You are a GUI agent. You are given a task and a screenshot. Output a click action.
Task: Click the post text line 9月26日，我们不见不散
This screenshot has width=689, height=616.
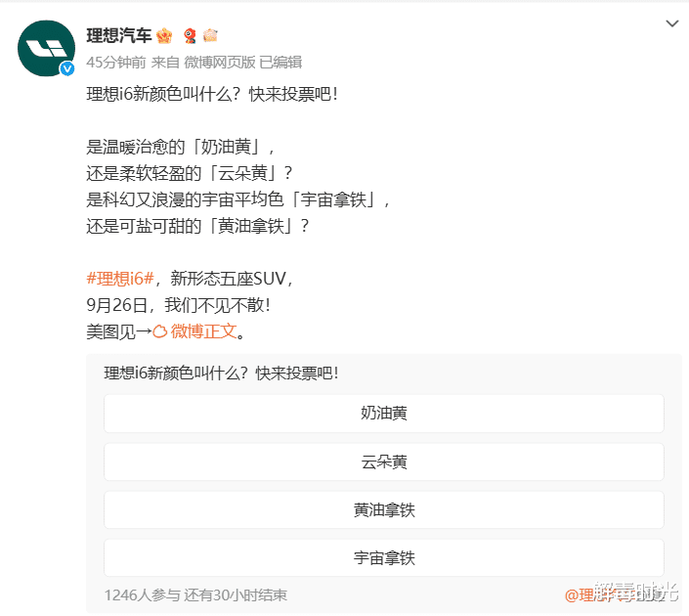(179, 305)
